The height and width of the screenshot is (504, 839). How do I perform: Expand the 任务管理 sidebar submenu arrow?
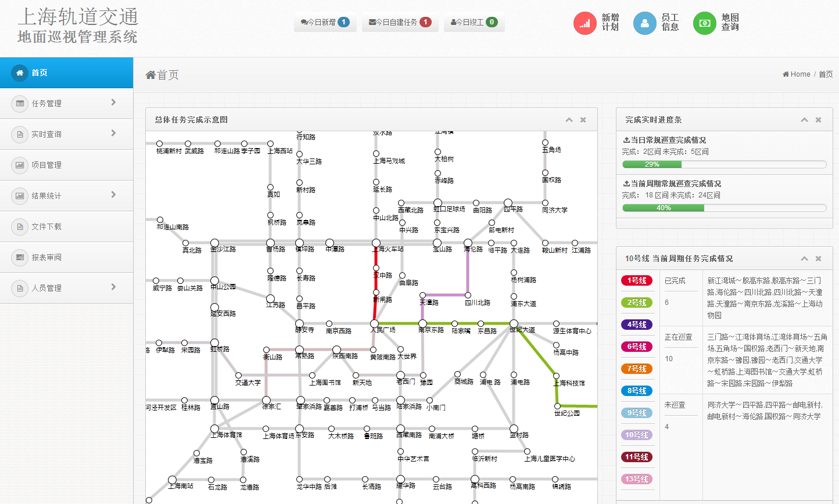point(113,103)
